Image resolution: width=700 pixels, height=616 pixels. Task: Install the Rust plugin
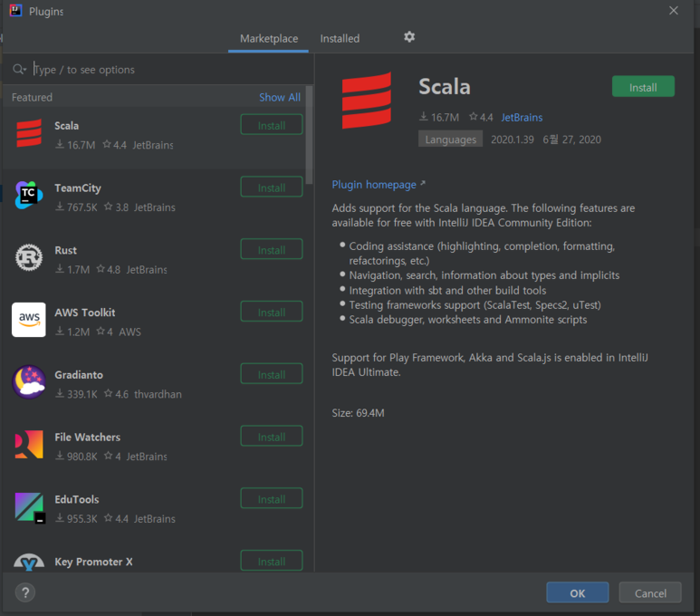pyautogui.click(x=272, y=249)
